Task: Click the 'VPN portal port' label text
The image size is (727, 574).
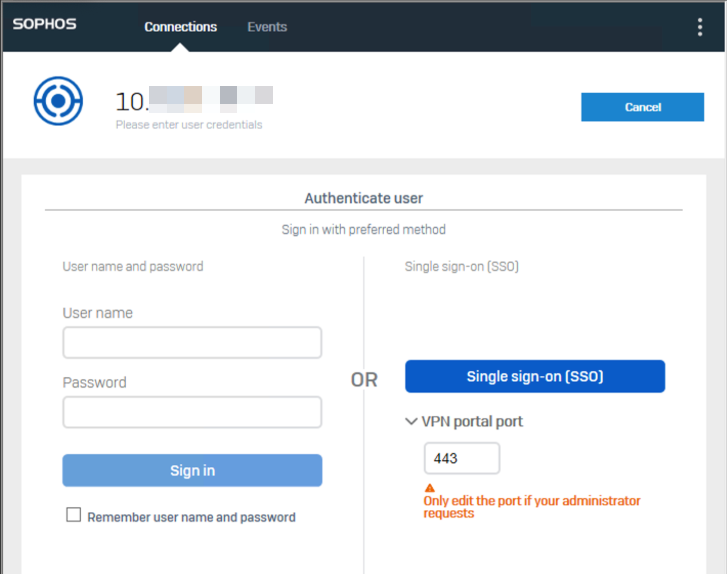Action: click(472, 422)
